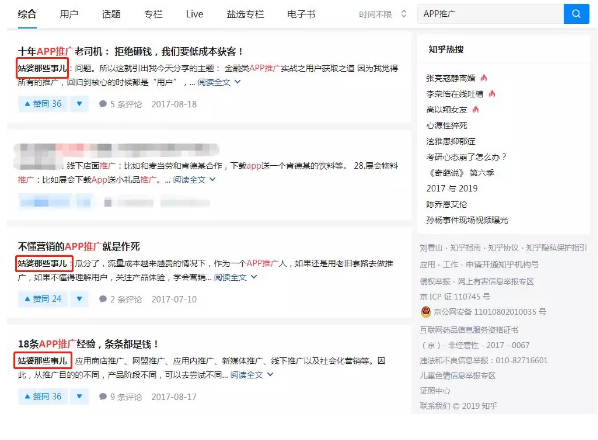Image resolution: width=598 pixels, height=440 pixels.
Task: Open hot search item 张芙蓉静南婚
Action: click(450, 78)
